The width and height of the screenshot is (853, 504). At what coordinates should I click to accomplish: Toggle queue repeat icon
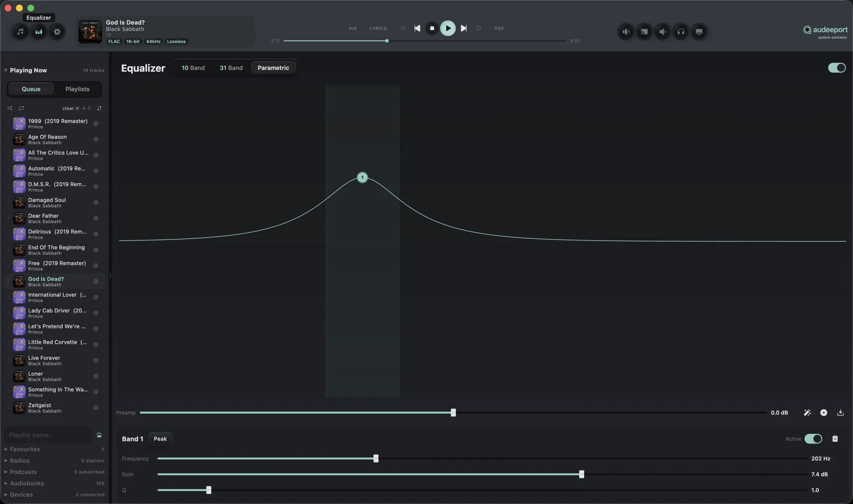[x=21, y=108]
